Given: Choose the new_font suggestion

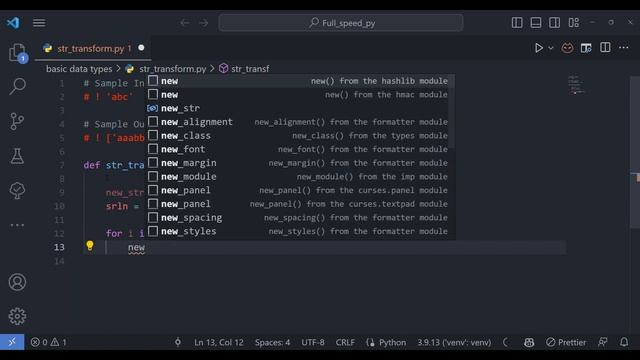Looking at the screenshot, I should point(300,149).
